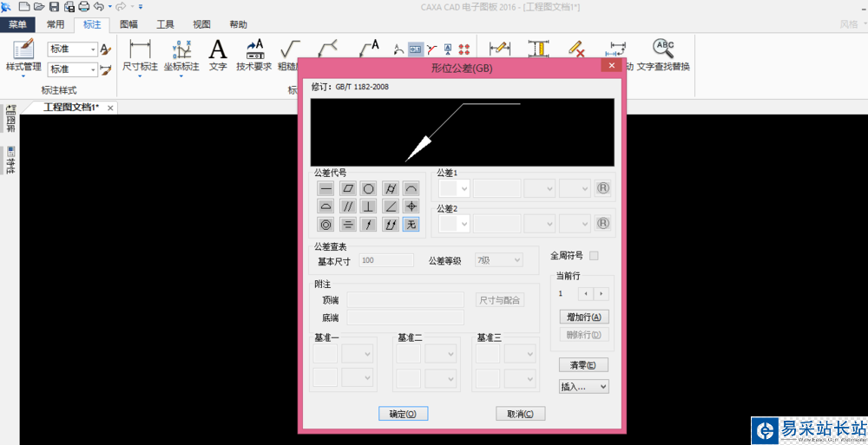Open the 菜单 menu

[17, 24]
